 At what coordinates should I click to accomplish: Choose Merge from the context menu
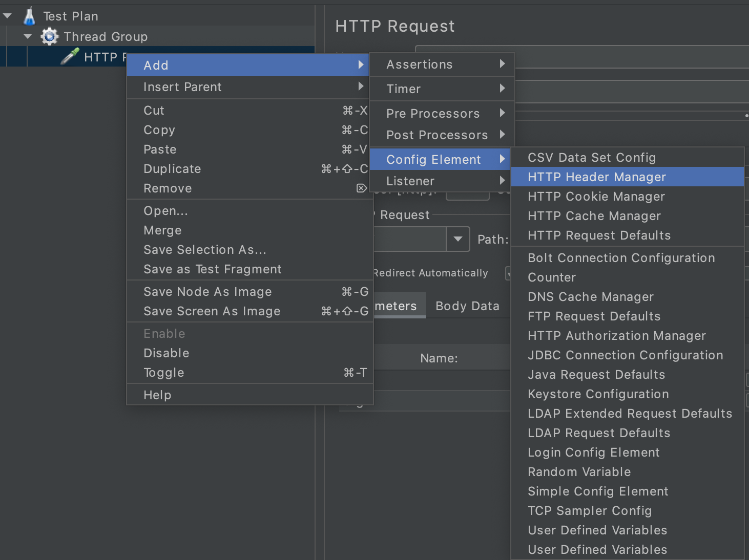click(x=250, y=230)
